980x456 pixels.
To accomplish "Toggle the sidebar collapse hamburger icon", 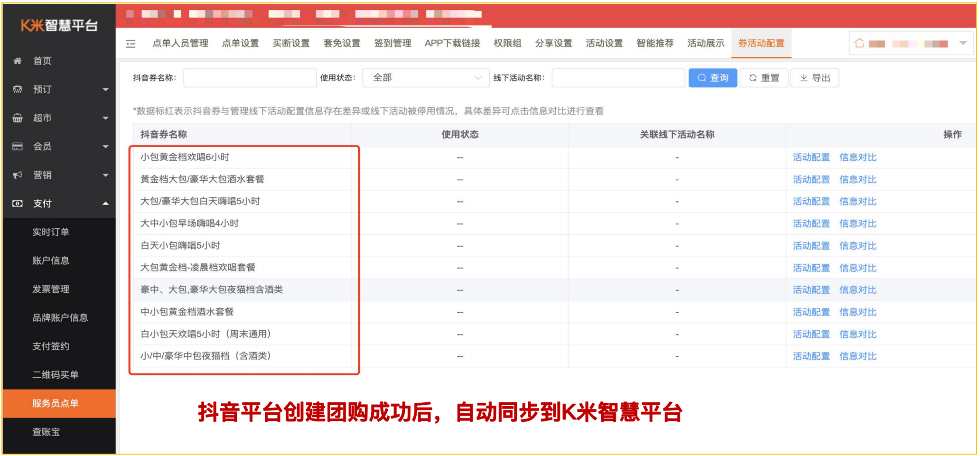I will (x=131, y=44).
